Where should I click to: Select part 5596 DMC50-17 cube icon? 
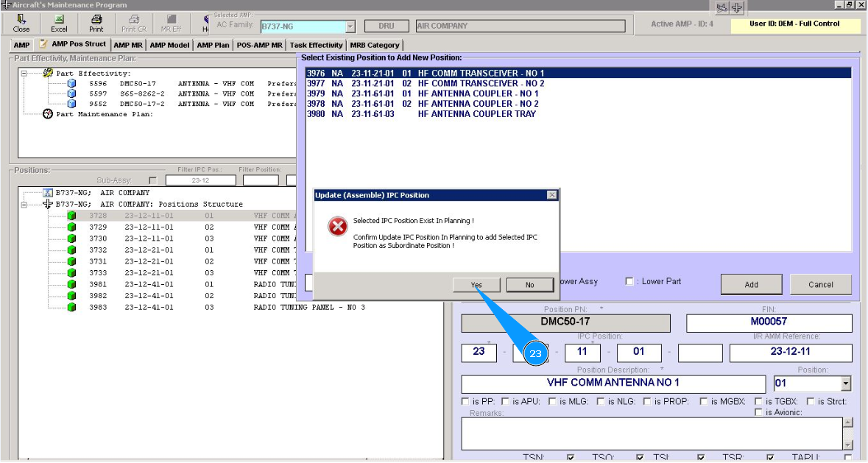[x=71, y=84]
